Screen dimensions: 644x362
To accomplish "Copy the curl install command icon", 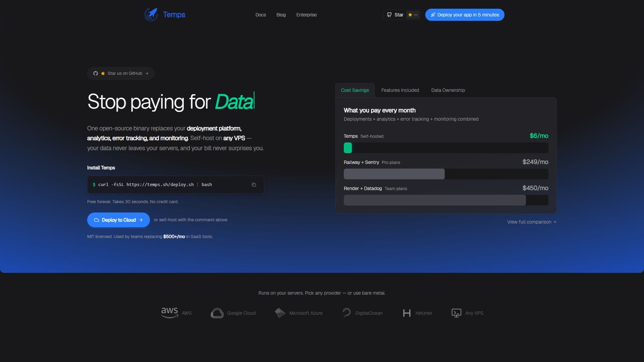I will pyautogui.click(x=254, y=185).
